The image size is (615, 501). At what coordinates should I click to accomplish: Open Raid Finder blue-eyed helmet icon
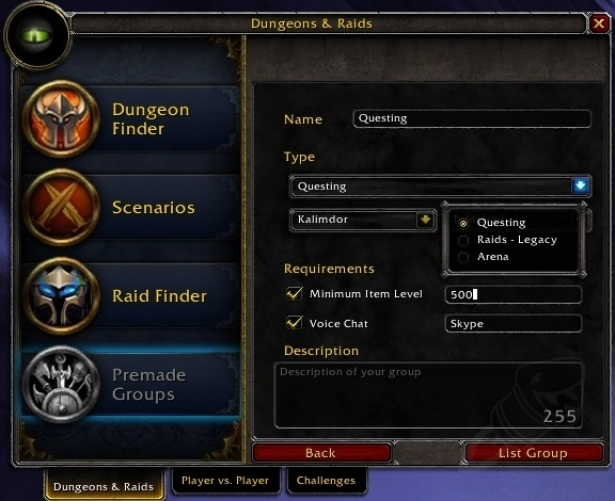click(61, 296)
